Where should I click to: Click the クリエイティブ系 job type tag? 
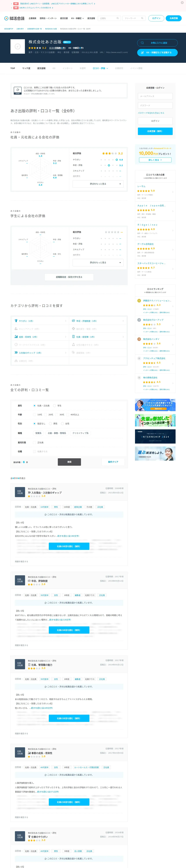(80, 433)
